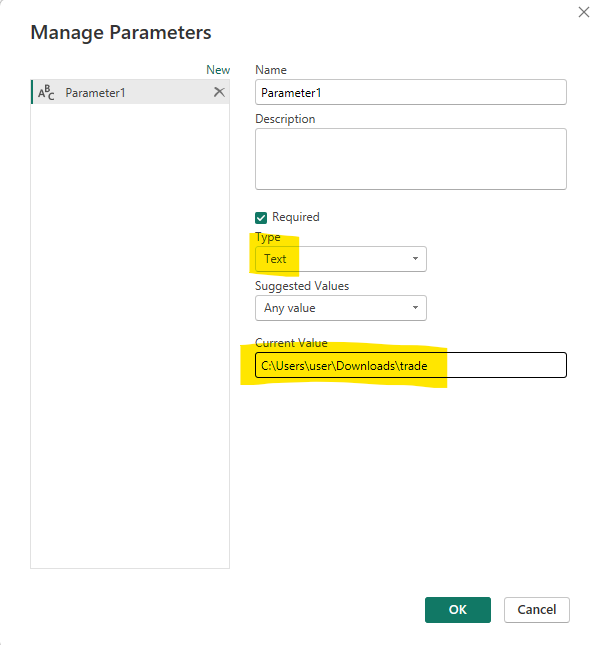Click the Name input field

(410, 92)
